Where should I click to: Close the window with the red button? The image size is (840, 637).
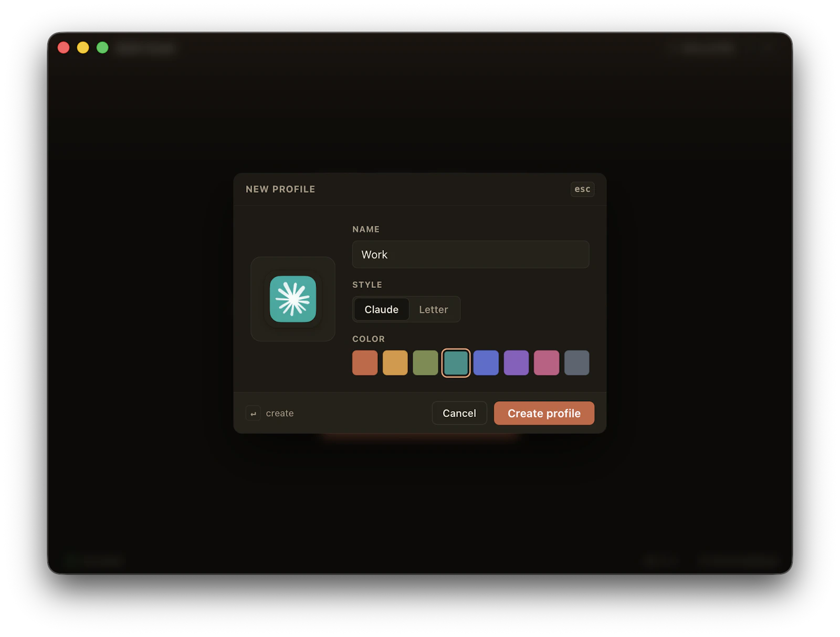(x=64, y=48)
